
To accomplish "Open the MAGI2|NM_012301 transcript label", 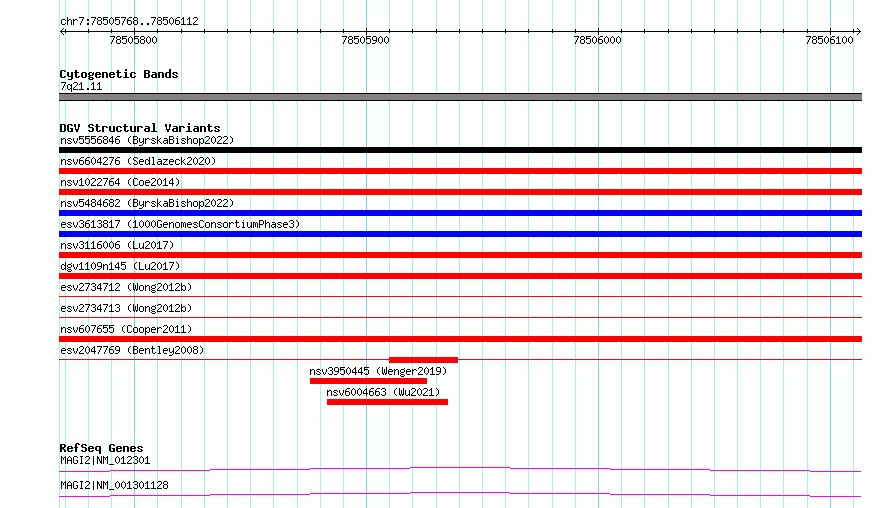I will pos(105,460).
